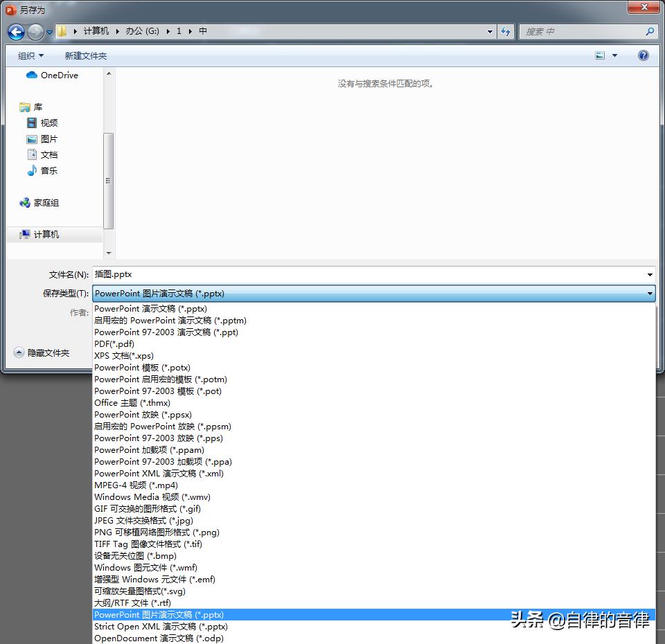The image size is (665, 644).
Task: Open the 组织 menu
Action: [31, 55]
